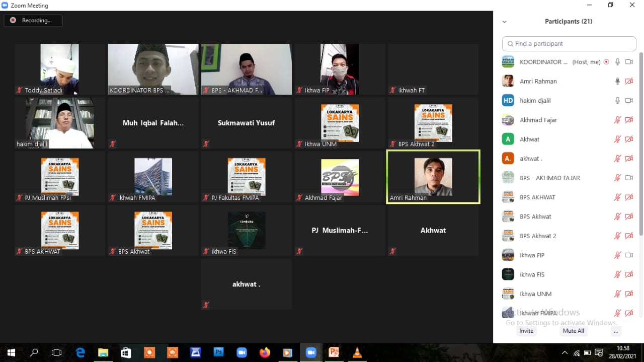This screenshot has width=644, height=362.
Task: Show hidden system tray icons arrow
Action: click(x=565, y=353)
